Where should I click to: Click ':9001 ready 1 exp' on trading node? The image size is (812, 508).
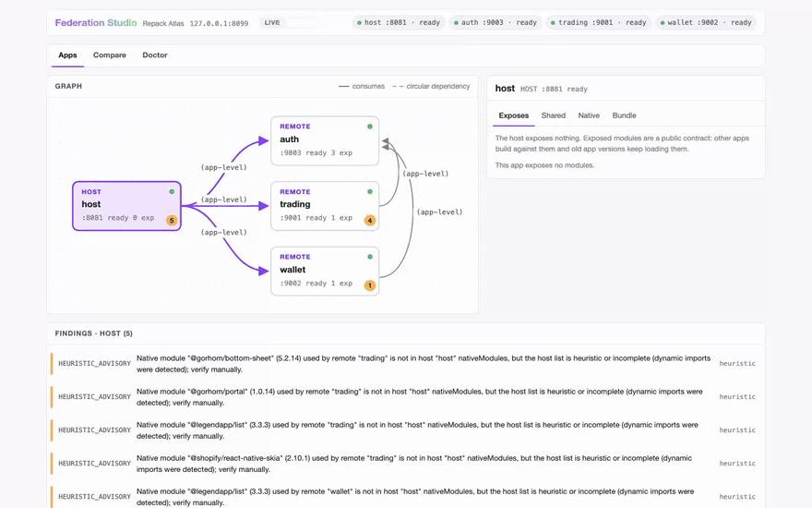tap(316, 218)
